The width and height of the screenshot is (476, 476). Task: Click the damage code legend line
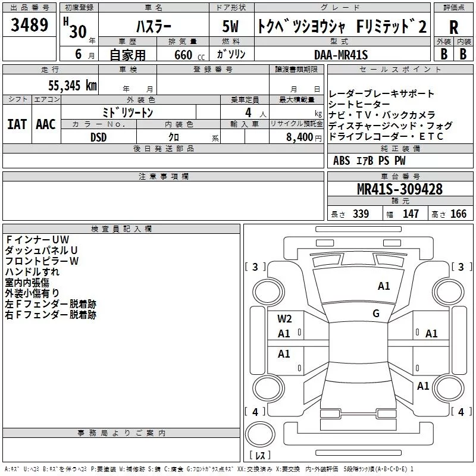click(209, 469)
